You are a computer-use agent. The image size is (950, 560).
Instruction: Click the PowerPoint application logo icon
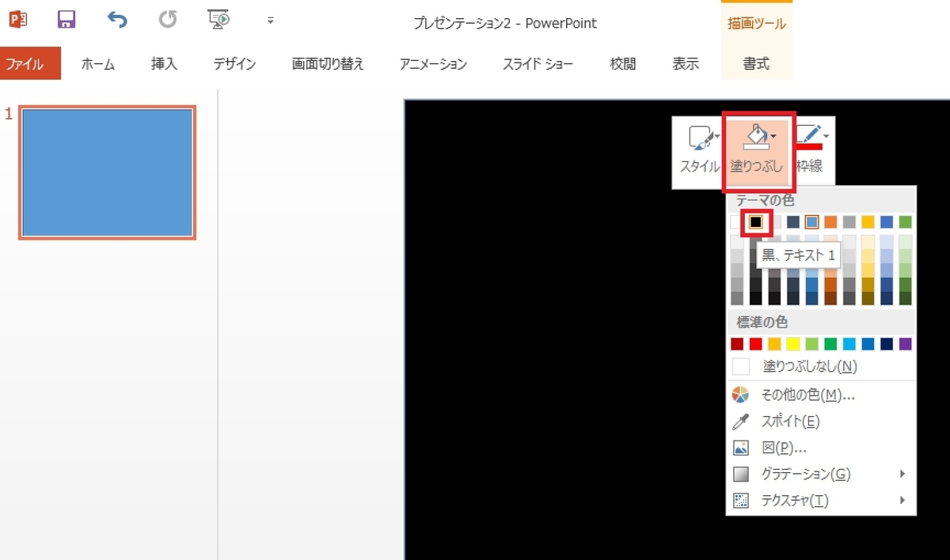pyautogui.click(x=17, y=20)
